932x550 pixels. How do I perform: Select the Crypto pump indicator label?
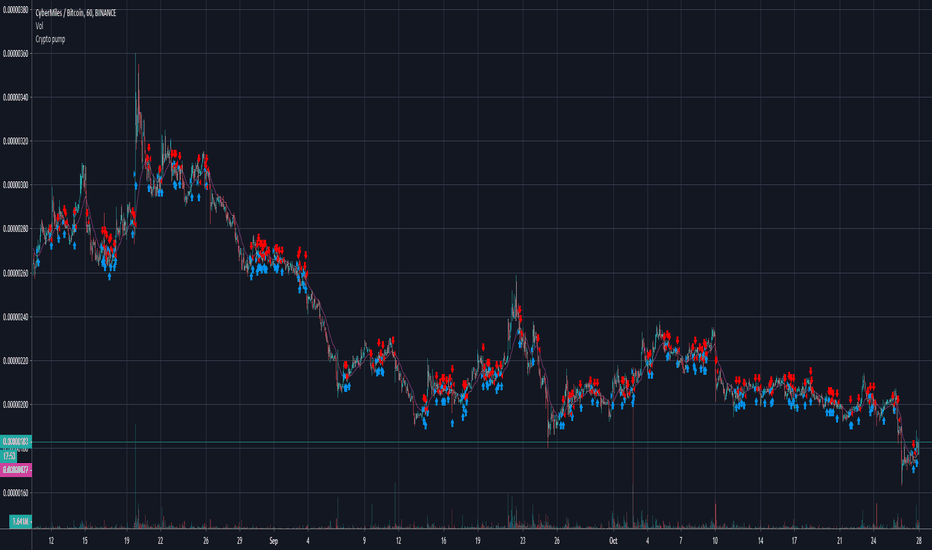coord(51,39)
